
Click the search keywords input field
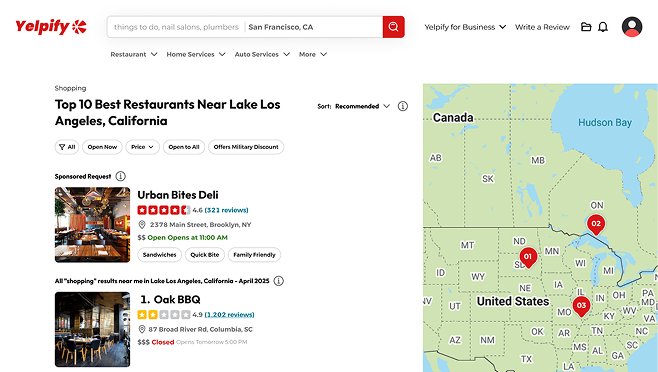(176, 27)
